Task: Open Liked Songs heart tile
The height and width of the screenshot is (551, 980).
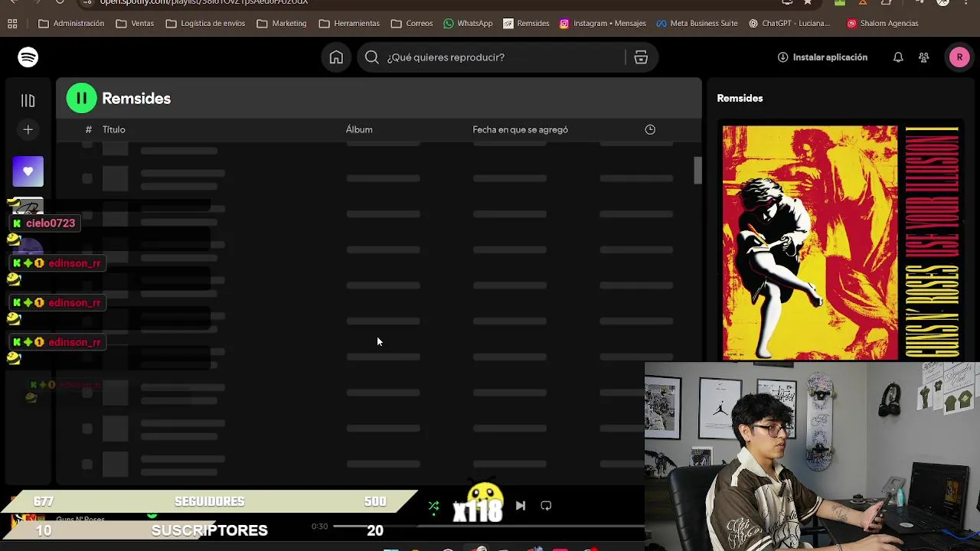Action: pyautogui.click(x=28, y=171)
